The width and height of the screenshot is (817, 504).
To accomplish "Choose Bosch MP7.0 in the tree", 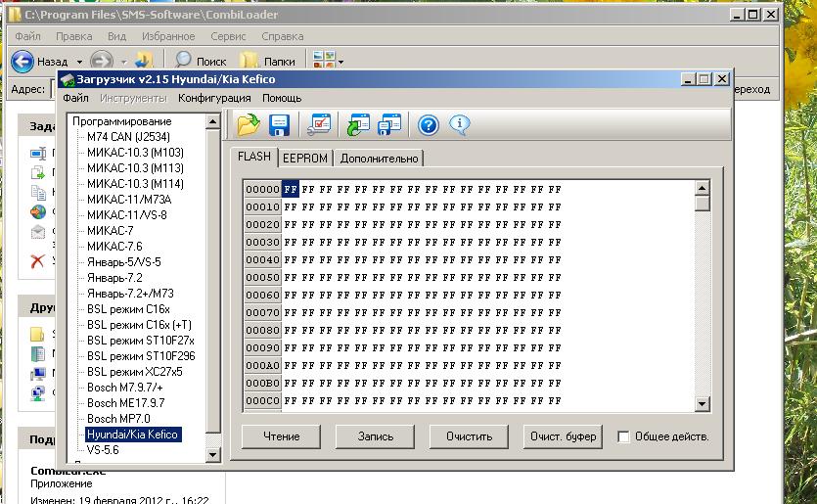I will tap(118, 419).
